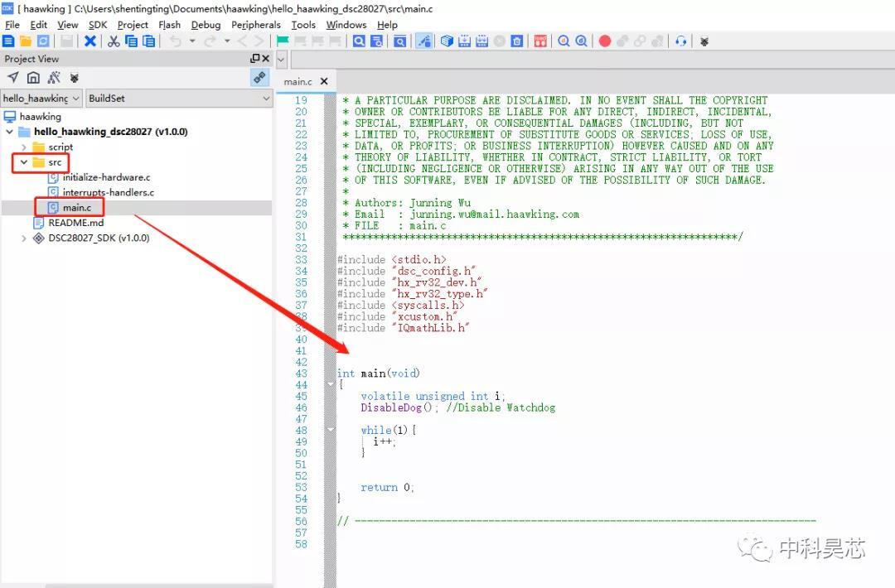Click the plain magnifier Find icon

(359, 41)
